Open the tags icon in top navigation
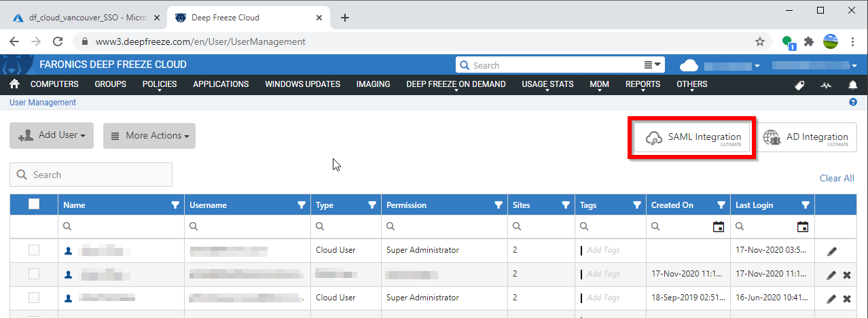The height and width of the screenshot is (318, 868). pyautogui.click(x=799, y=85)
